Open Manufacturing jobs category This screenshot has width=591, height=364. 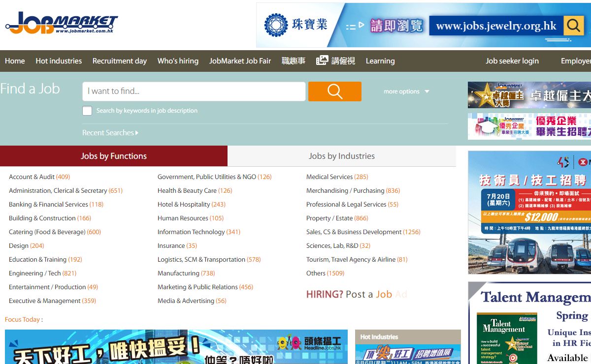(186, 273)
